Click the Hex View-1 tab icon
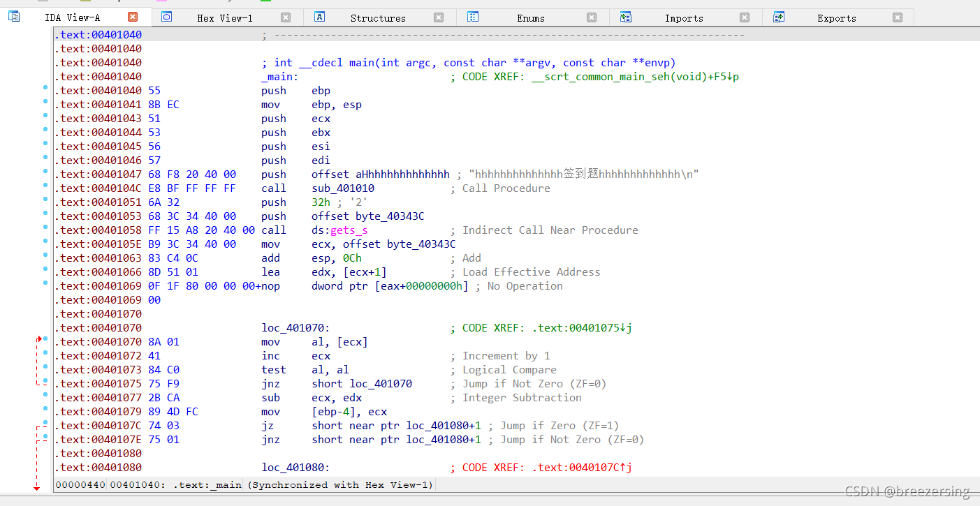 [x=166, y=17]
